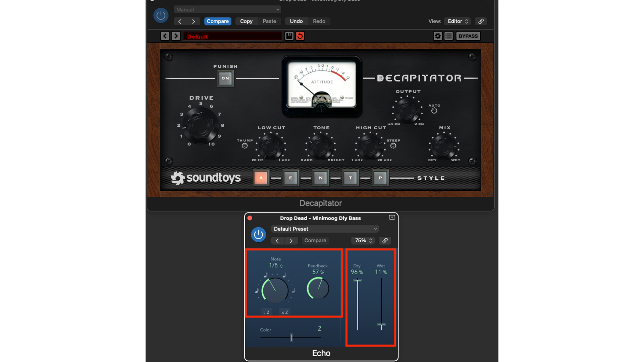Open the Manual preset dropdown
644x362 pixels.
pos(227,10)
